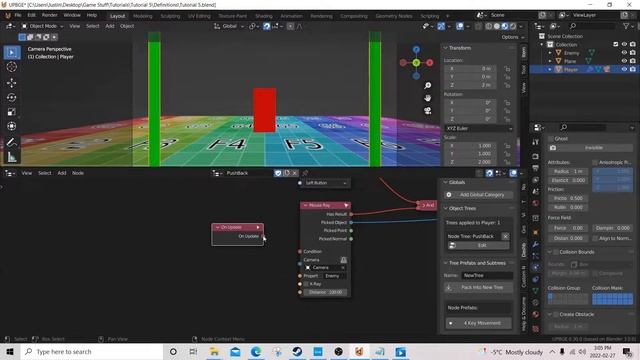
Task: Select the 3D Cursor tool
Action: coord(11,67)
